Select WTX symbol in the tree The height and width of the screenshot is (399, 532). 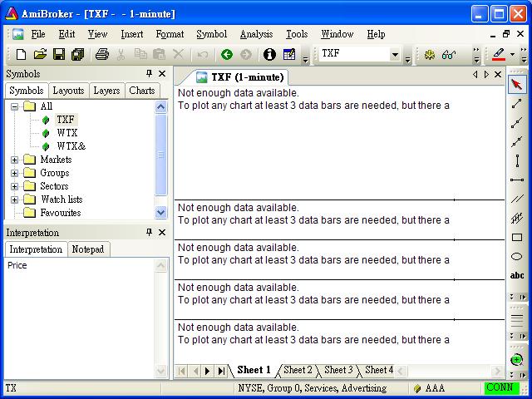[67, 133]
